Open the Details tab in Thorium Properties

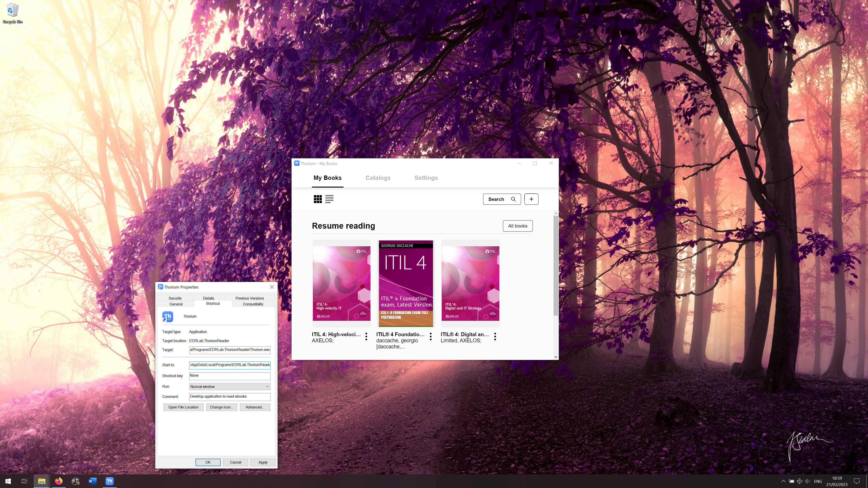[208, 298]
